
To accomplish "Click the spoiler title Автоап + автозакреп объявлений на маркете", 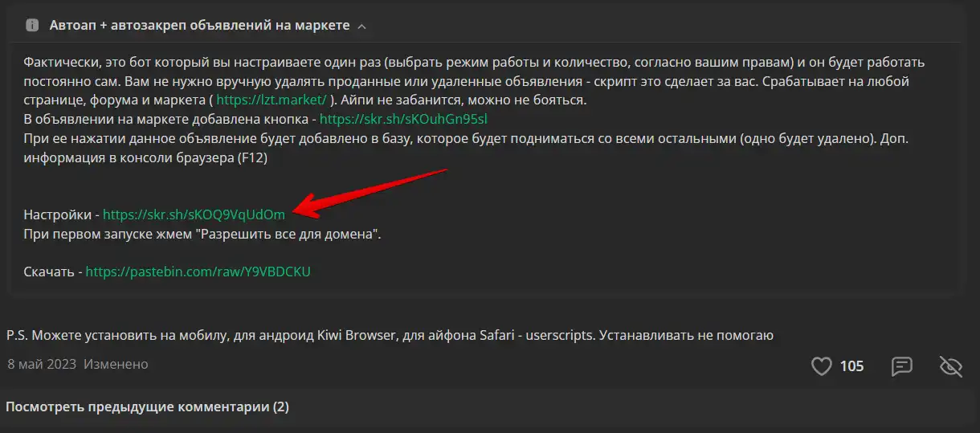I will [199, 26].
